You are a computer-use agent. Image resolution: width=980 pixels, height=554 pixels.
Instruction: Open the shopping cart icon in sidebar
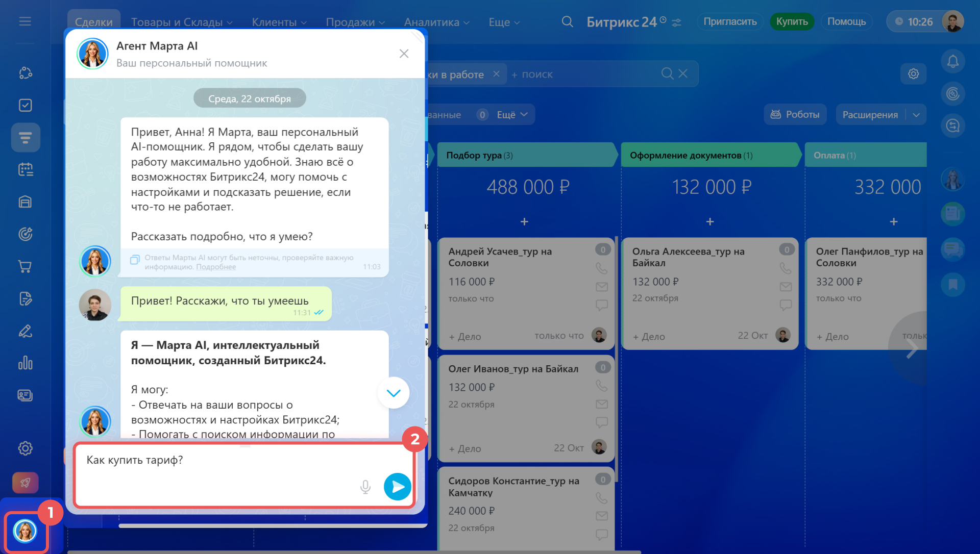pyautogui.click(x=25, y=266)
